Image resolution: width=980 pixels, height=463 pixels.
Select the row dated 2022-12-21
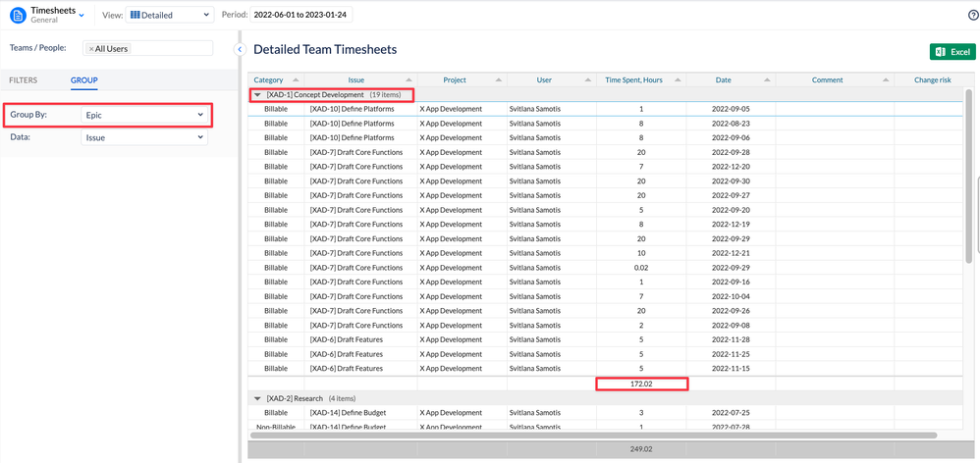coord(605,253)
